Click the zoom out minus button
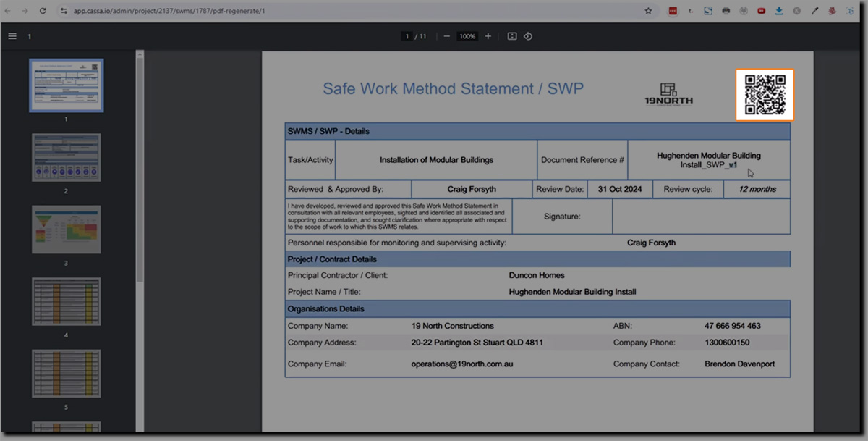Viewport: 868px width, 441px height. coord(446,36)
